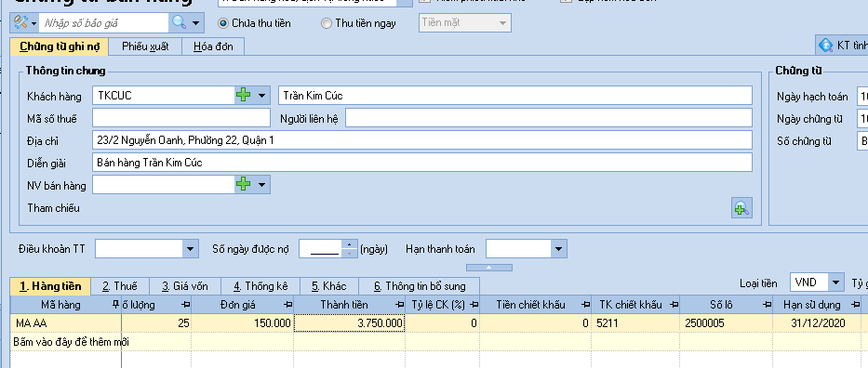Open the 5. Khác tab
The image size is (868, 368).
click(x=328, y=286)
